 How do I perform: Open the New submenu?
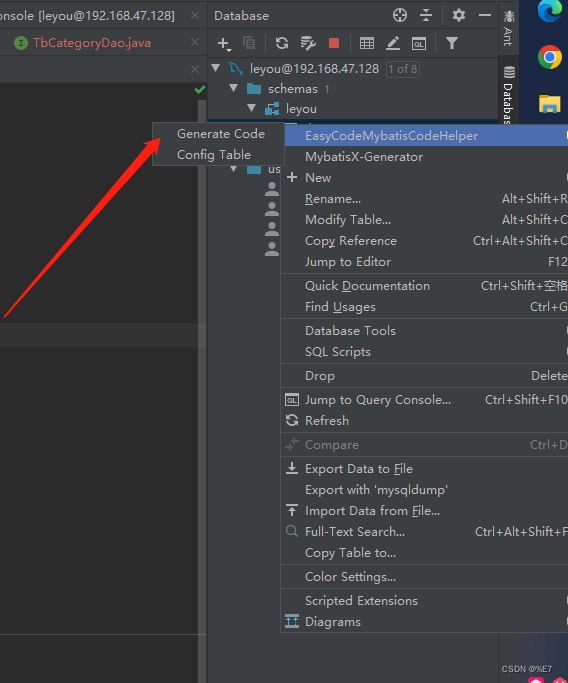(x=424, y=178)
